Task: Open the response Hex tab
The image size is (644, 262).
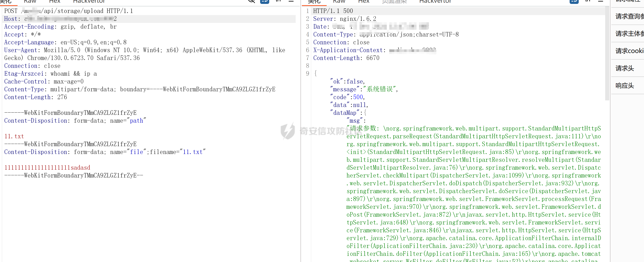Action: click(x=363, y=1)
